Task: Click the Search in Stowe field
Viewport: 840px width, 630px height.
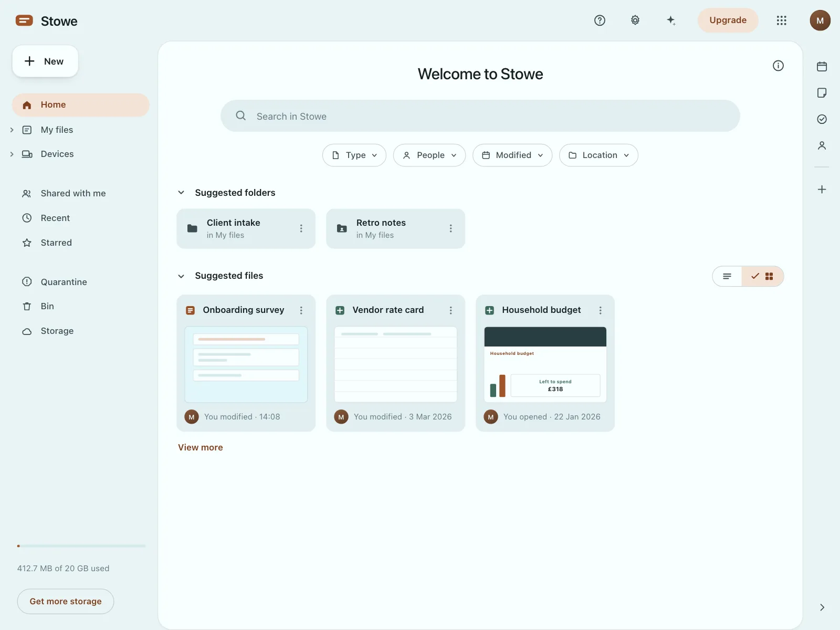Action: tap(480, 116)
